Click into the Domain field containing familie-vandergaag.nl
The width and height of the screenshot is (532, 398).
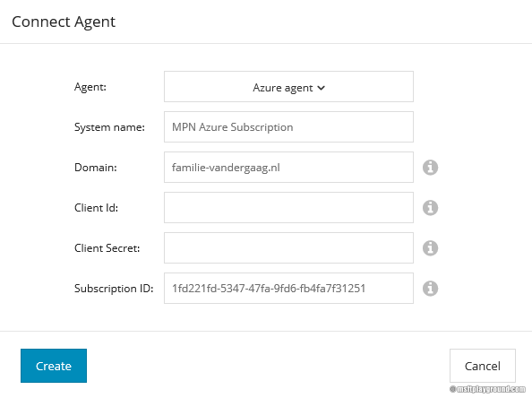pyautogui.click(x=288, y=168)
